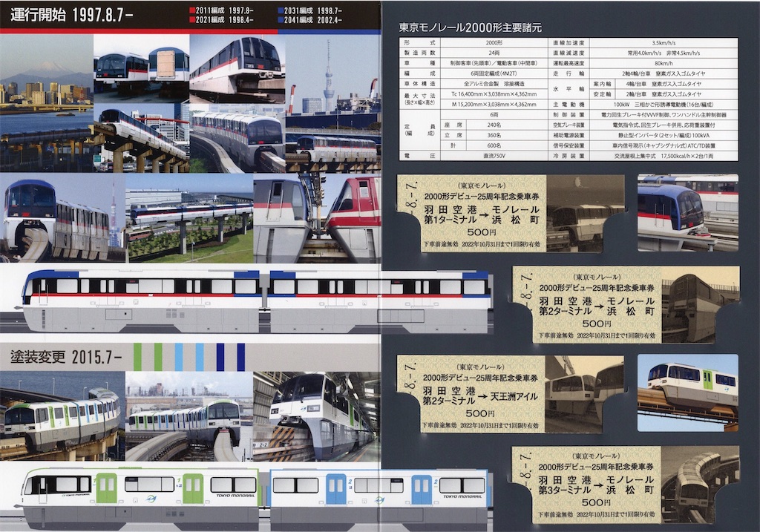Click the '交流屋根上集中式 17,500kcal/h×2台/1両' cell

[x=663, y=156]
